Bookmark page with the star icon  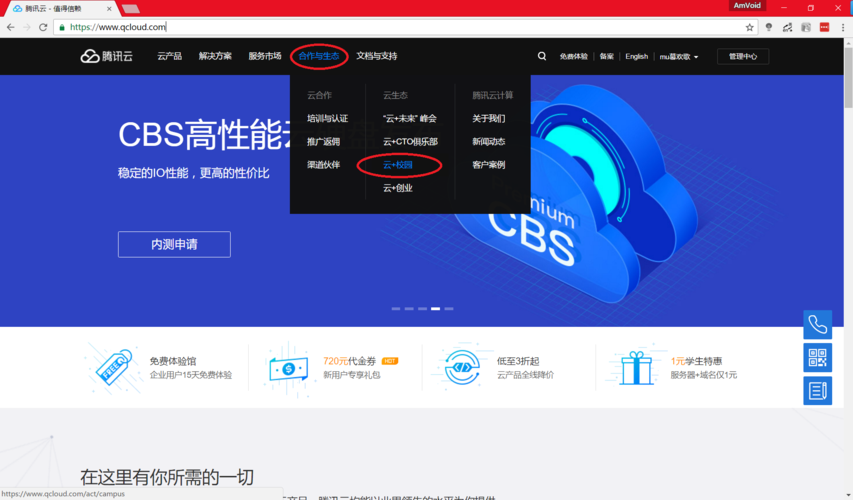point(749,27)
